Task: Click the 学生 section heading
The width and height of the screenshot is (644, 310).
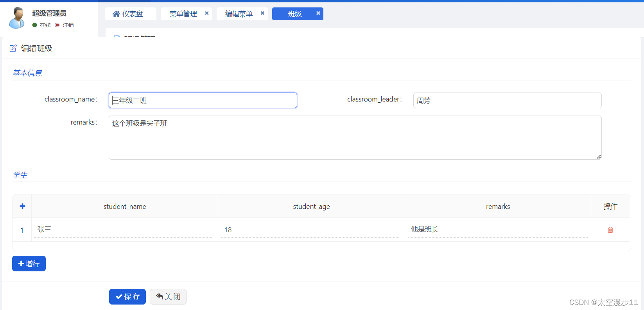Action: click(20, 175)
